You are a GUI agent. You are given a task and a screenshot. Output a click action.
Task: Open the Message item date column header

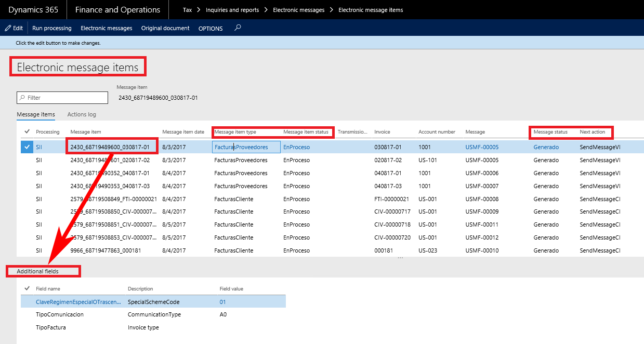coord(183,132)
